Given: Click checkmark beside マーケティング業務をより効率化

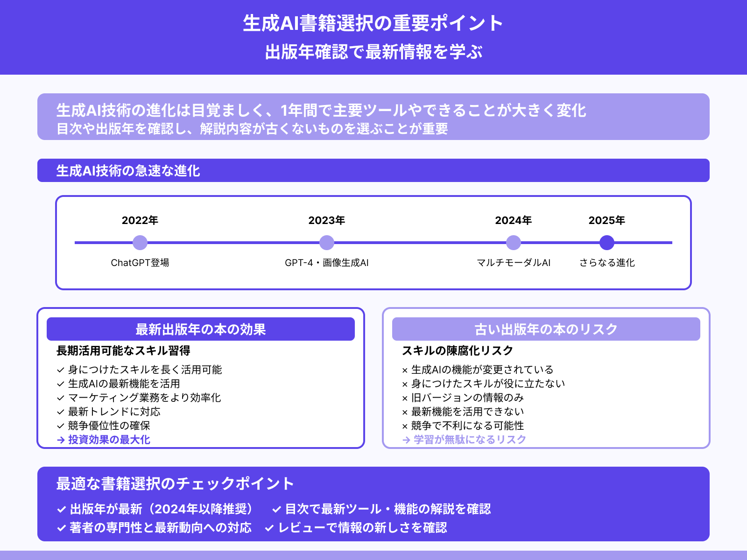Looking at the screenshot, I should click(60, 398).
